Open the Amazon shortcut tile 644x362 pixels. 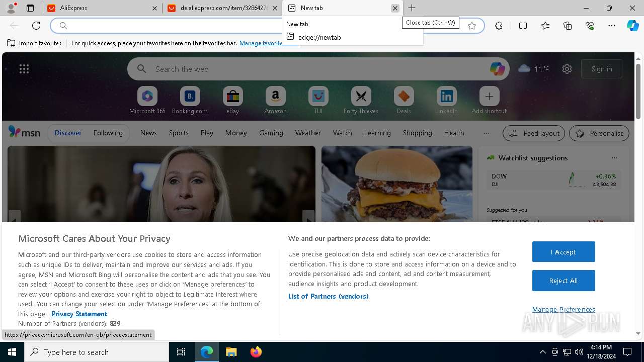(x=275, y=101)
